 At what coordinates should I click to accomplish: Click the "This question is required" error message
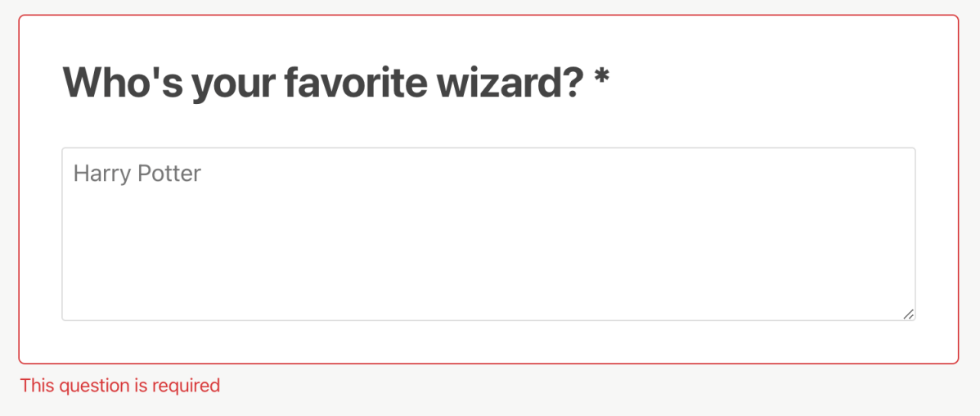[x=120, y=385]
